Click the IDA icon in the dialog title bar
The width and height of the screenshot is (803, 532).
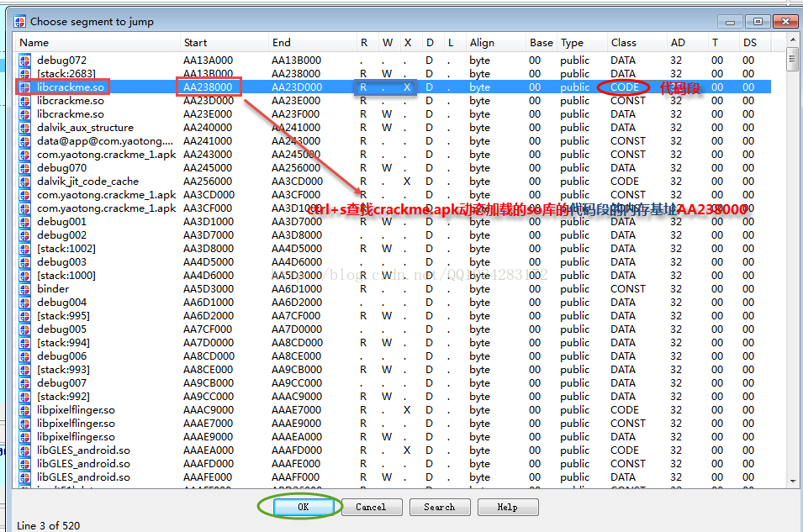tap(20, 22)
